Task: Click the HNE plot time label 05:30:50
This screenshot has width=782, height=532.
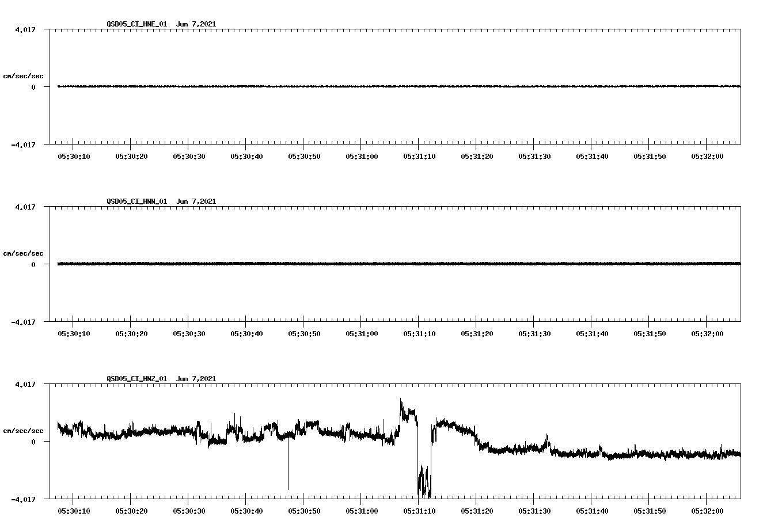Action: 304,157
